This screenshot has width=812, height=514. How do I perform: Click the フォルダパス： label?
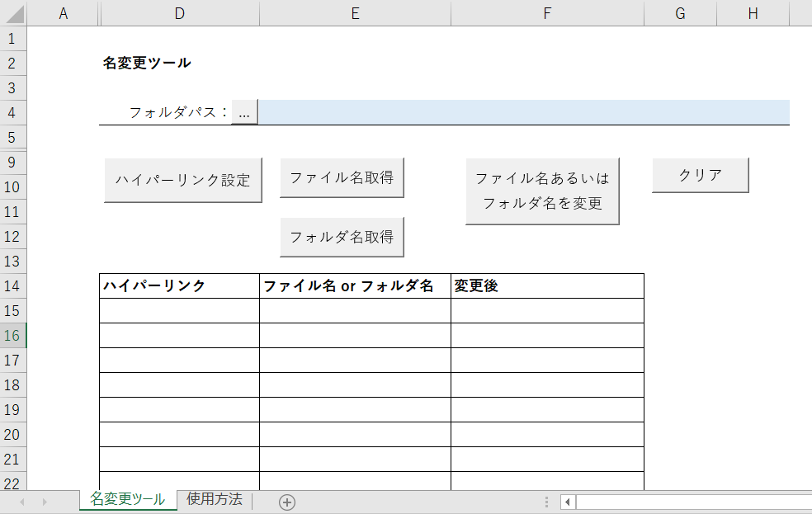[179, 112]
